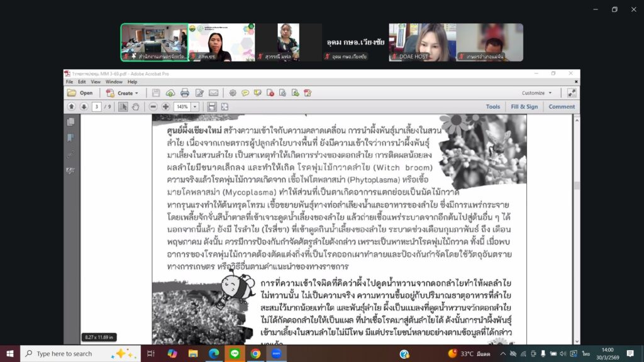Open the 143% zoom level dropdown

tap(195, 107)
